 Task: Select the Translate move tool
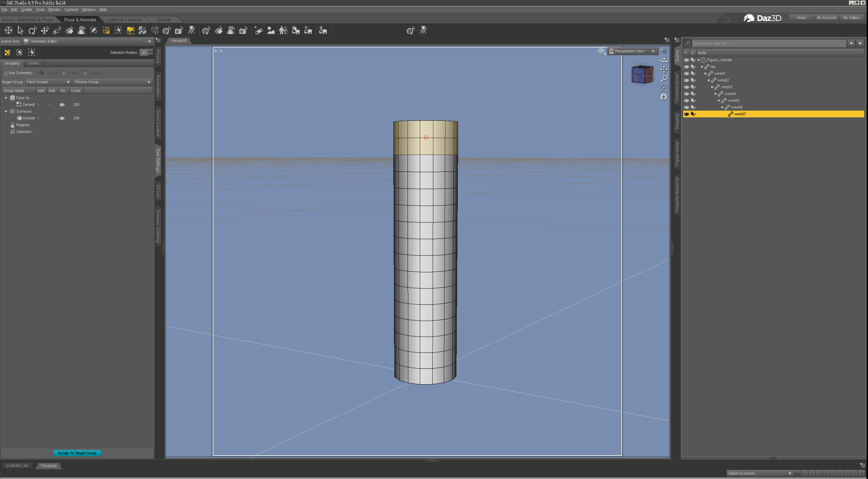[x=45, y=31]
